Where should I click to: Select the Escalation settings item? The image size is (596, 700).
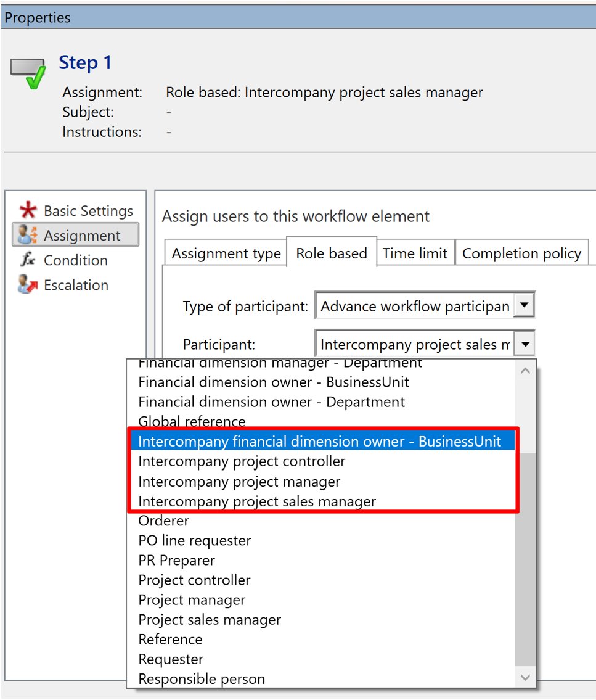[x=76, y=285]
